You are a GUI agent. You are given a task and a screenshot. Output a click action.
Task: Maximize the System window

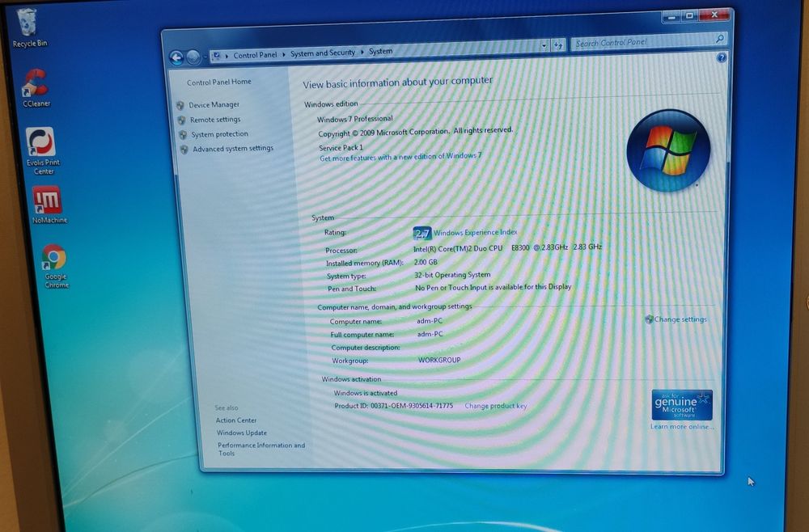pyautogui.click(x=689, y=16)
